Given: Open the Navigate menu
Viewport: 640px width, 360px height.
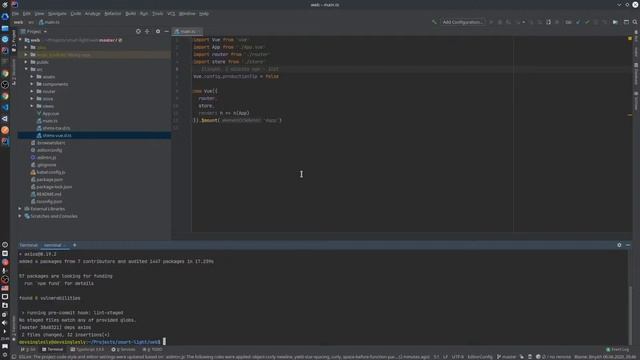Looking at the screenshot, I should (x=57, y=13).
